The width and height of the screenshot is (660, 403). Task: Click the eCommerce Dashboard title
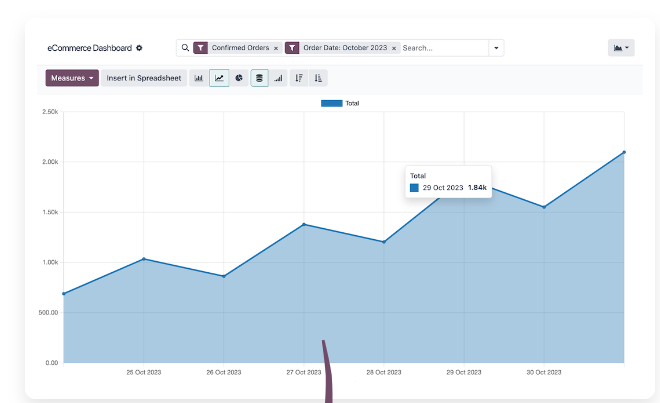[x=89, y=48]
